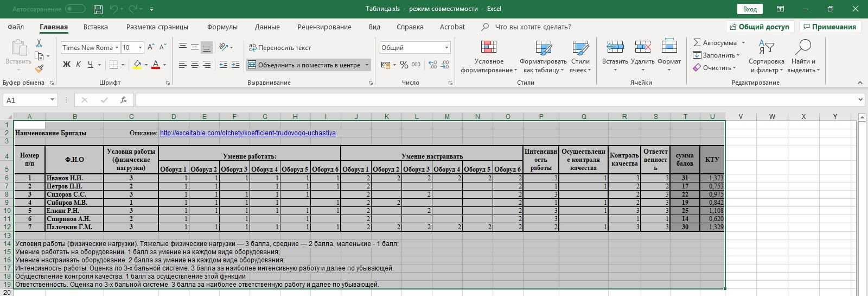Expand the Заполнить dropdown
The height and width of the screenshot is (296, 868).
click(738, 55)
